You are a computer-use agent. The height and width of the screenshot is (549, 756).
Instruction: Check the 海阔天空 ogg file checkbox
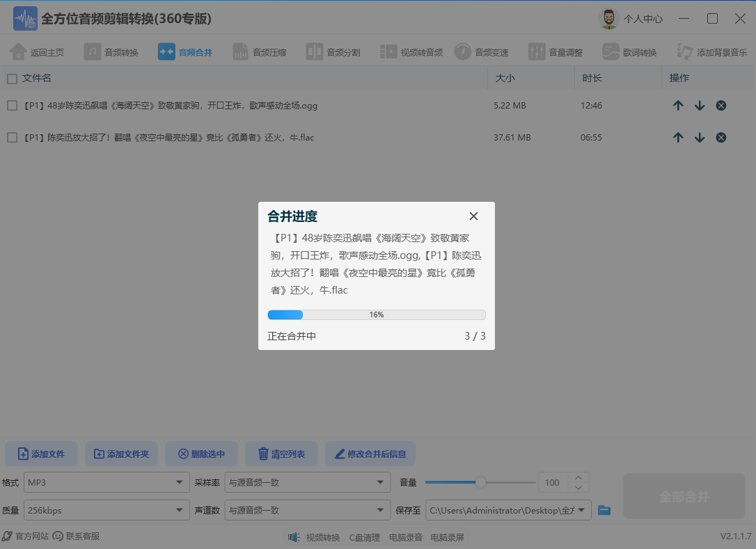click(x=12, y=105)
